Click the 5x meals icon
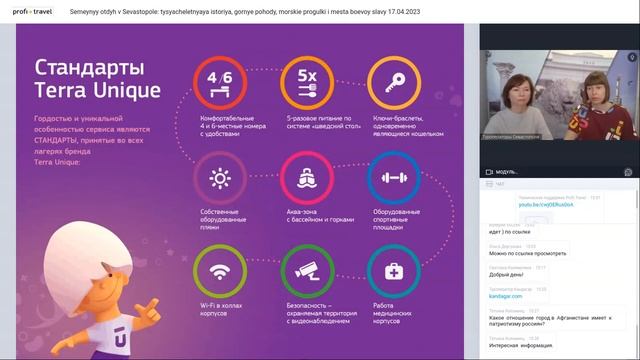The height and width of the screenshot is (360, 640). (307, 83)
